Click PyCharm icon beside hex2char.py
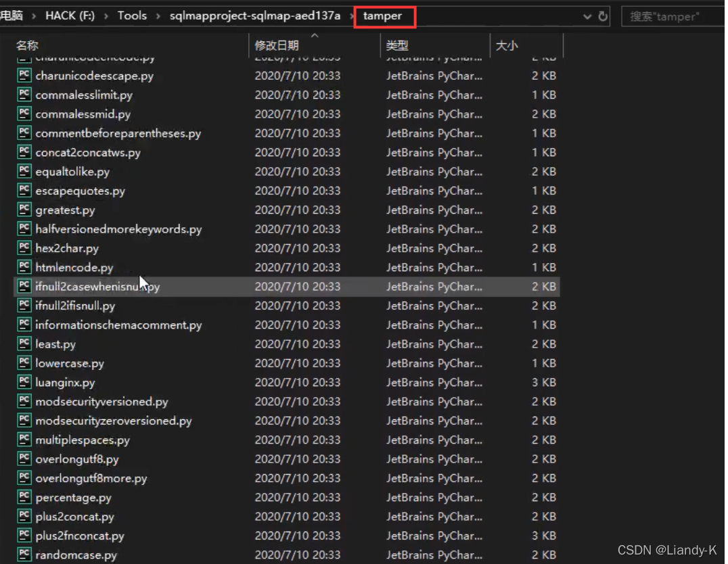The width and height of the screenshot is (728, 564). 24,248
